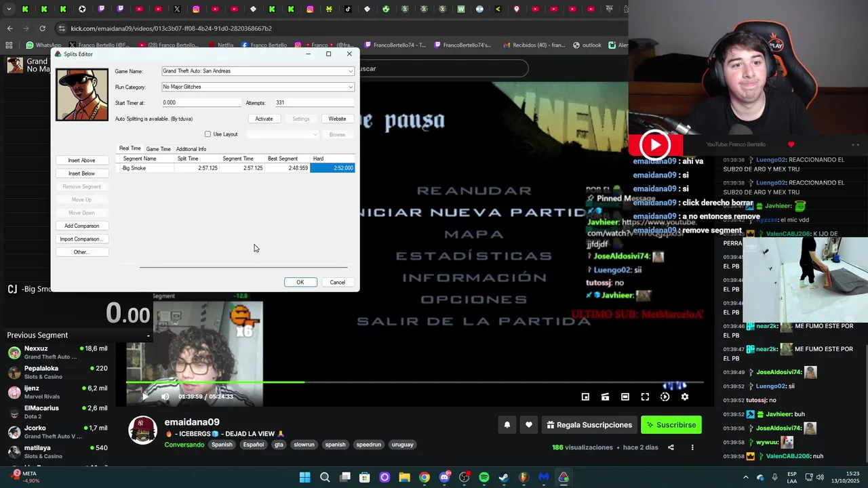868x488 pixels.
Task: Toggle mini player in the video controls
Action: (585, 396)
